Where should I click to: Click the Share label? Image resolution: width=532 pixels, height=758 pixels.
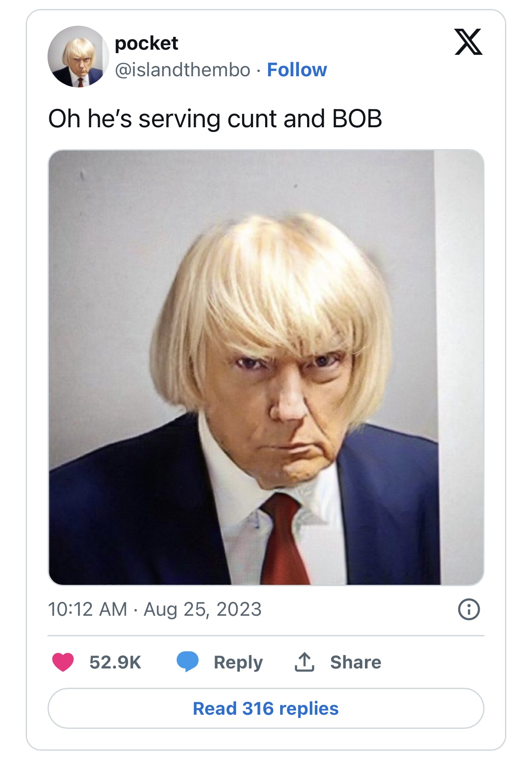[356, 662]
